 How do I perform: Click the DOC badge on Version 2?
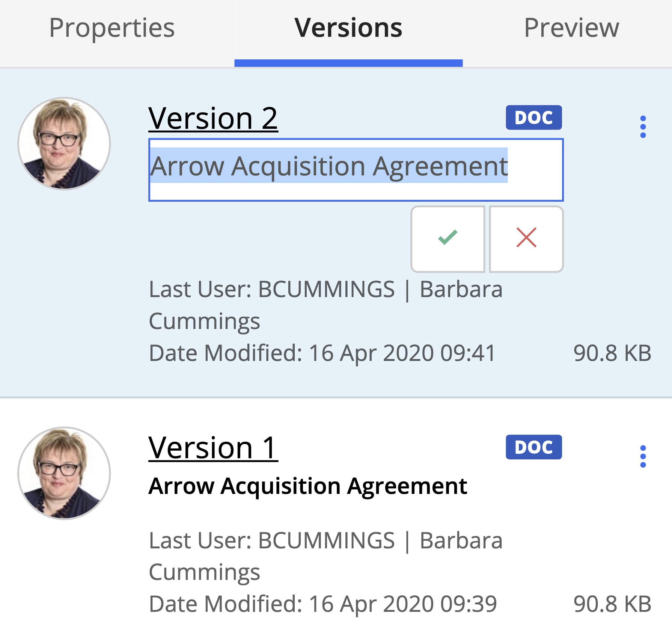click(533, 118)
